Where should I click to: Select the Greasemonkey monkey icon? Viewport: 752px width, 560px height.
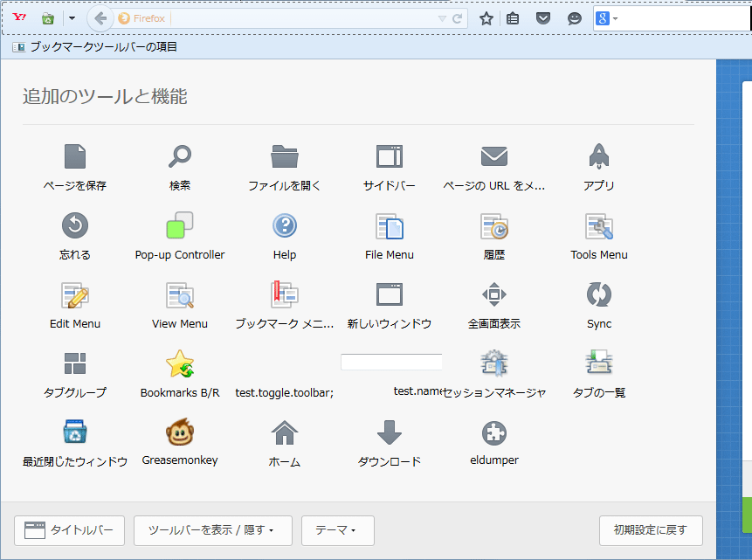pos(180,432)
